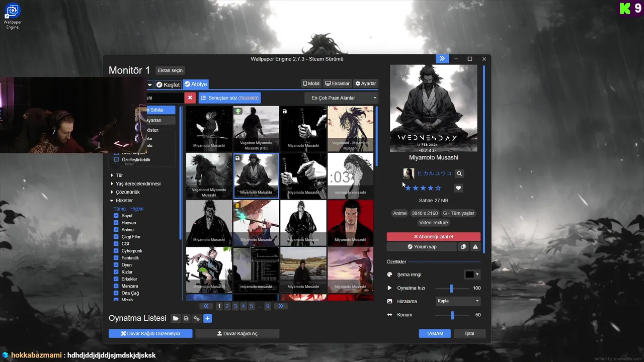
Task: Copy wallpaper link icon next to Yorum yap
Action: coord(463,247)
